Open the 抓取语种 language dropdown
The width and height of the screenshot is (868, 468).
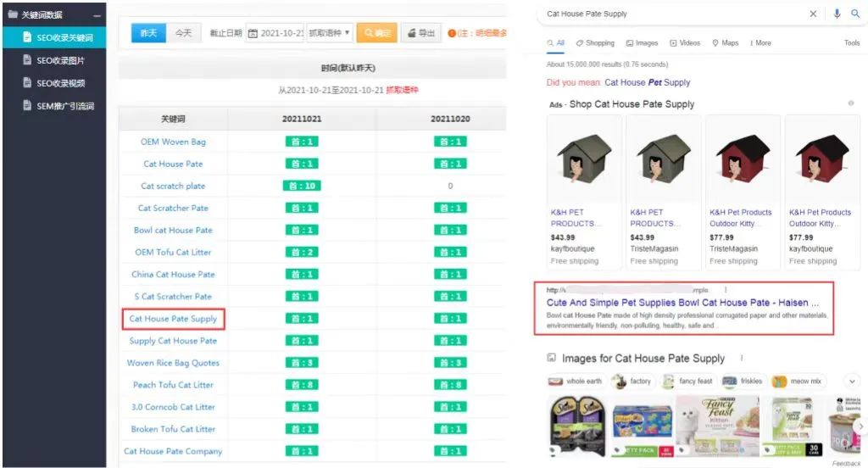tap(330, 33)
